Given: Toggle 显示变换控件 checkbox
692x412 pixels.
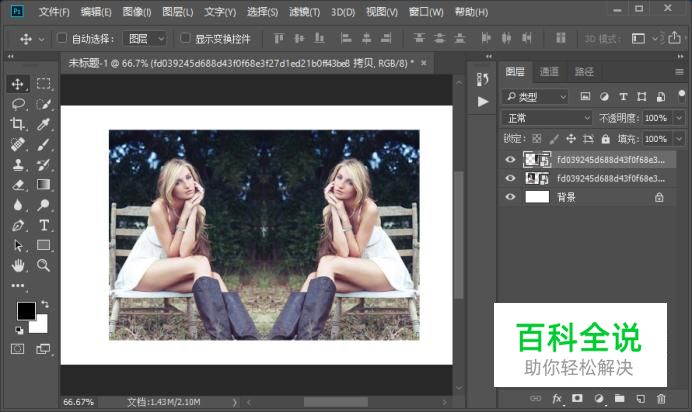Looking at the screenshot, I should tap(185, 39).
